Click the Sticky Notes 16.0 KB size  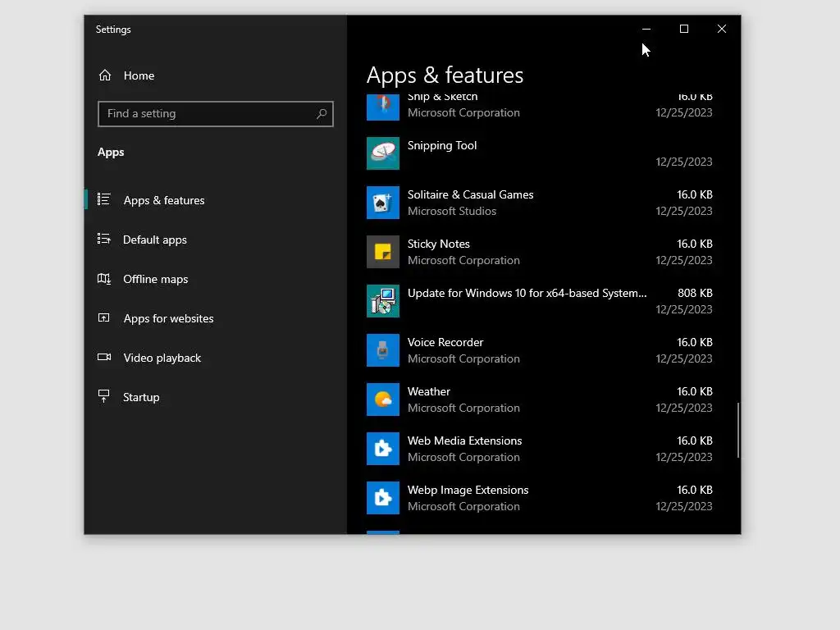pyautogui.click(x=694, y=244)
